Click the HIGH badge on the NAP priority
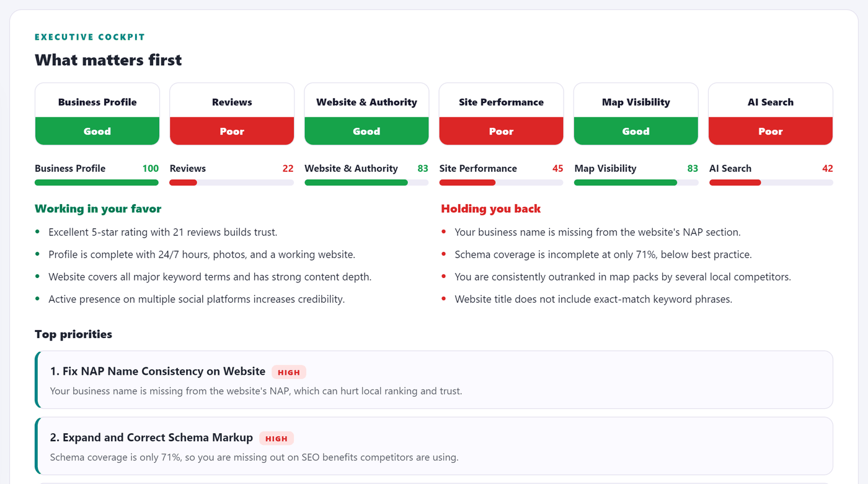Viewport: 868px width, 484px height. [x=289, y=372]
